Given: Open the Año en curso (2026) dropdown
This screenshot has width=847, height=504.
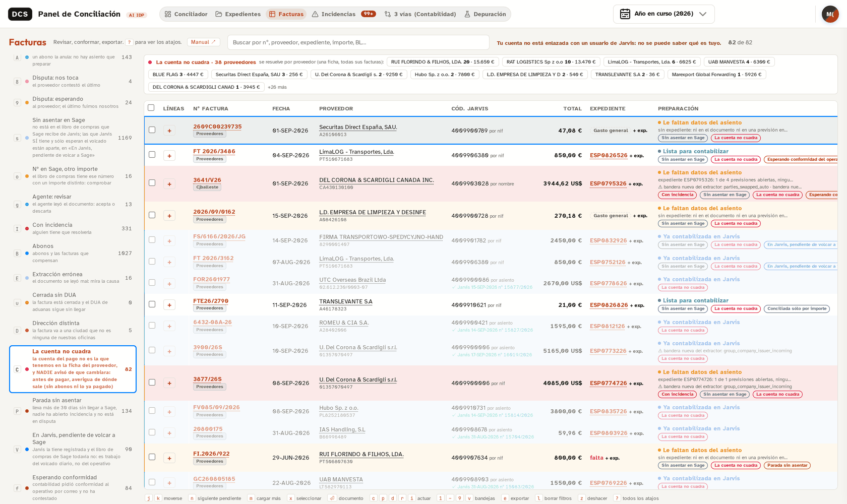Looking at the screenshot, I should point(664,14).
